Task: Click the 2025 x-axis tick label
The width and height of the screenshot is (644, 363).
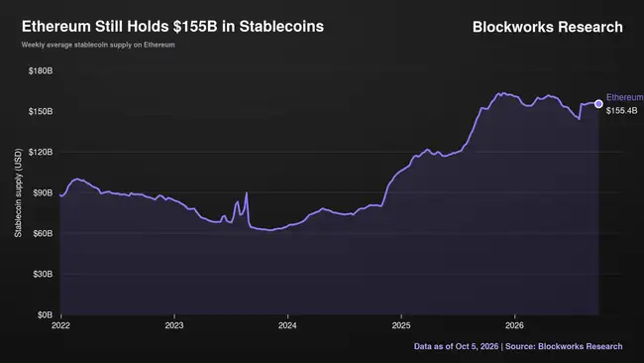Action: pyautogui.click(x=401, y=325)
